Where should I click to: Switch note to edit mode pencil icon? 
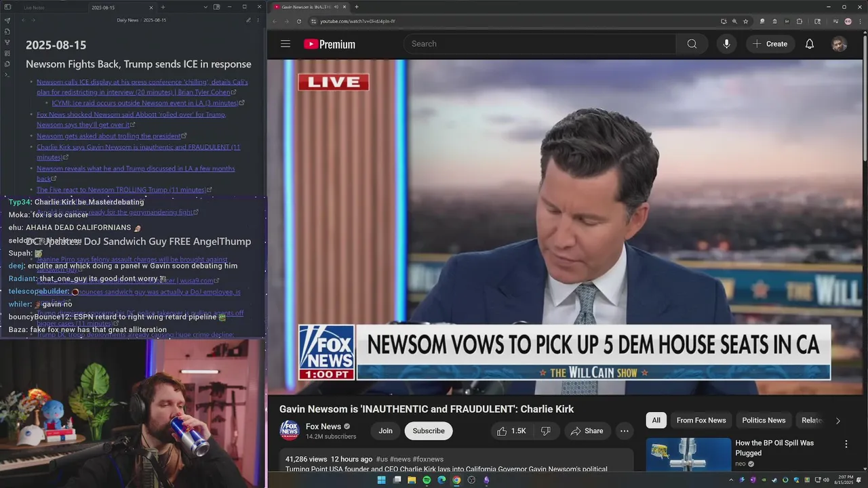click(x=248, y=20)
